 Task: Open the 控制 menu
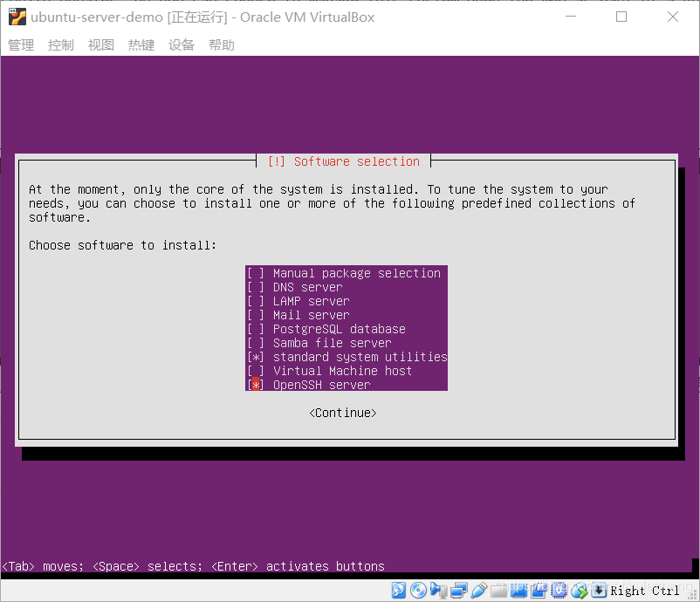(61, 45)
